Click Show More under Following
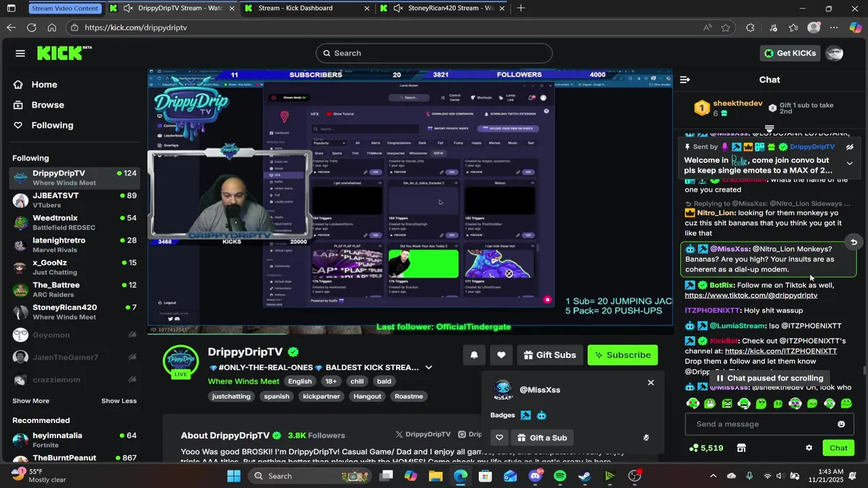Screen dimensions: 868x488 pyautogui.click(x=31, y=401)
